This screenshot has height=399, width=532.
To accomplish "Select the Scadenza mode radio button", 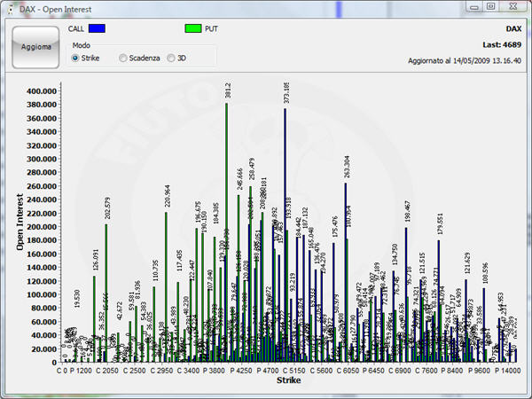I will 123,59.
